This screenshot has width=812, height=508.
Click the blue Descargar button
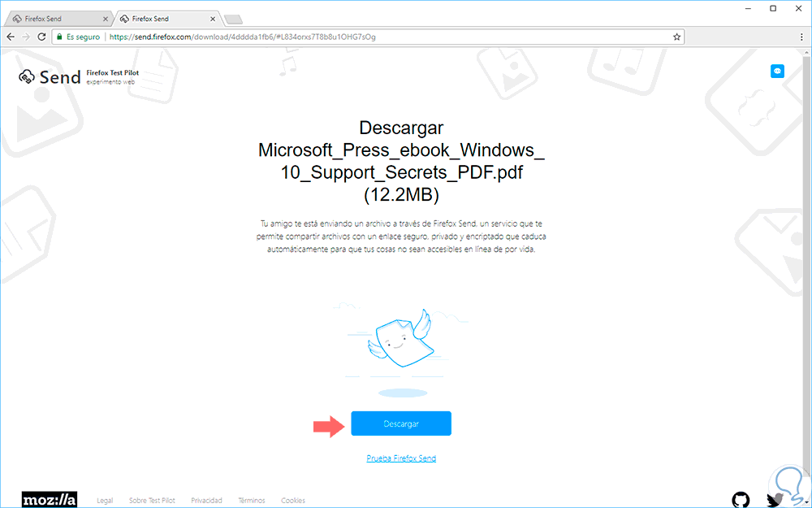(x=401, y=423)
